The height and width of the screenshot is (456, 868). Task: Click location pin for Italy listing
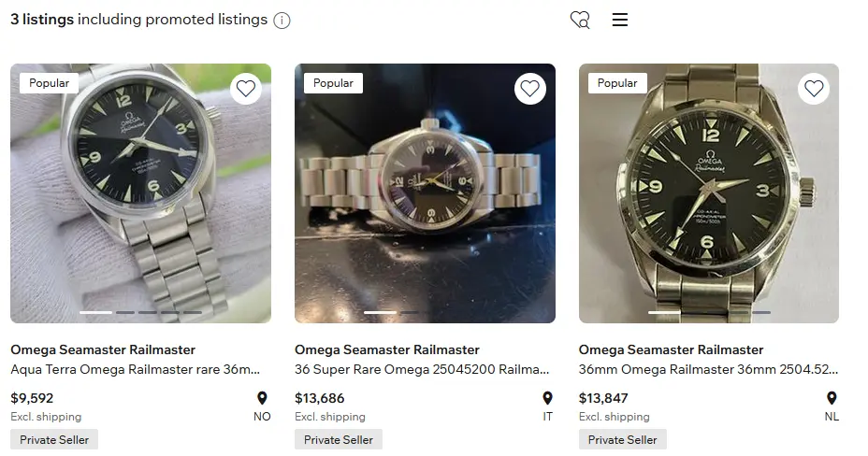point(547,399)
